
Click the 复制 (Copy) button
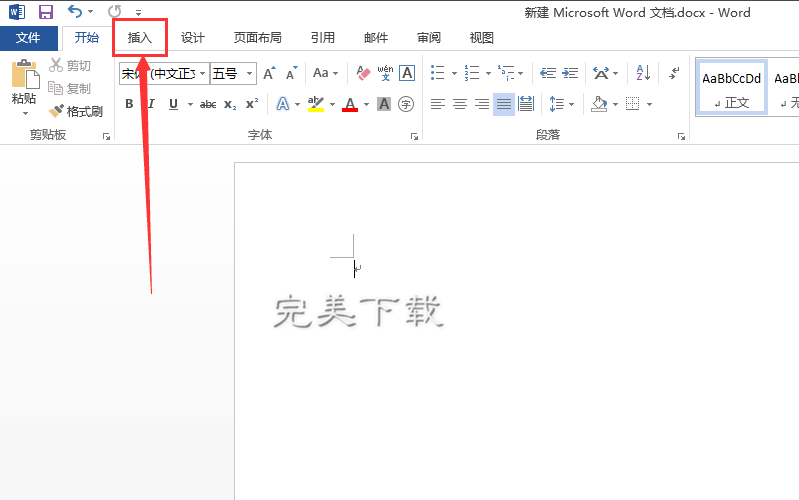pyautogui.click(x=70, y=88)
